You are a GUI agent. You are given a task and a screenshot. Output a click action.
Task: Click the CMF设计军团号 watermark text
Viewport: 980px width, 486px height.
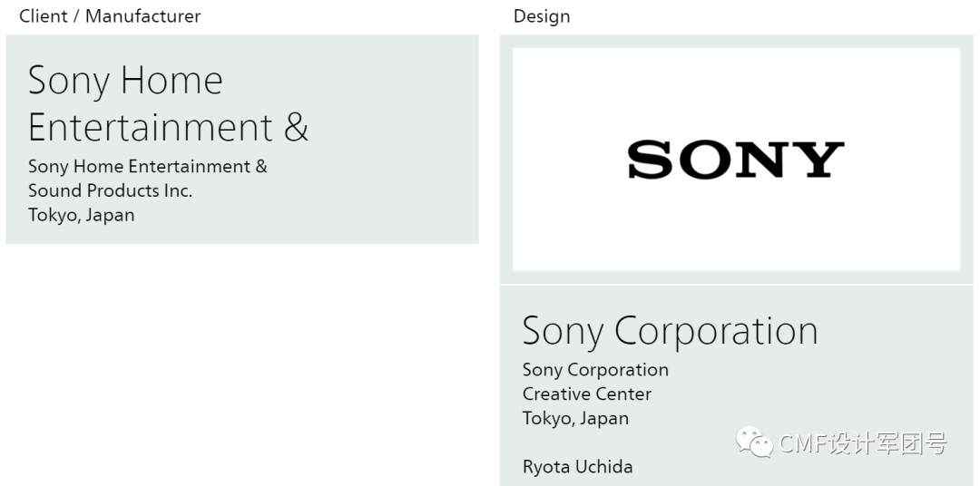point(862,443)
